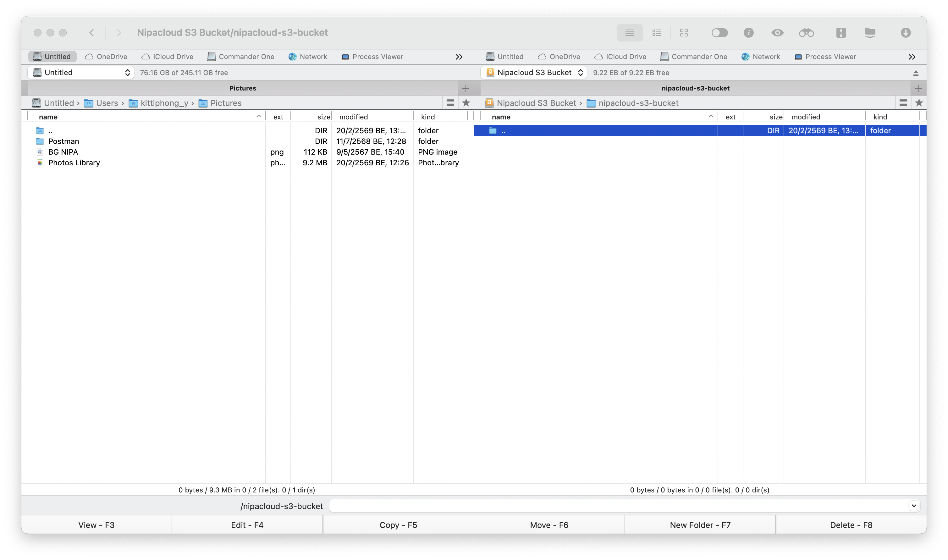Select iCloud Drive in left pane

[167, 57]
